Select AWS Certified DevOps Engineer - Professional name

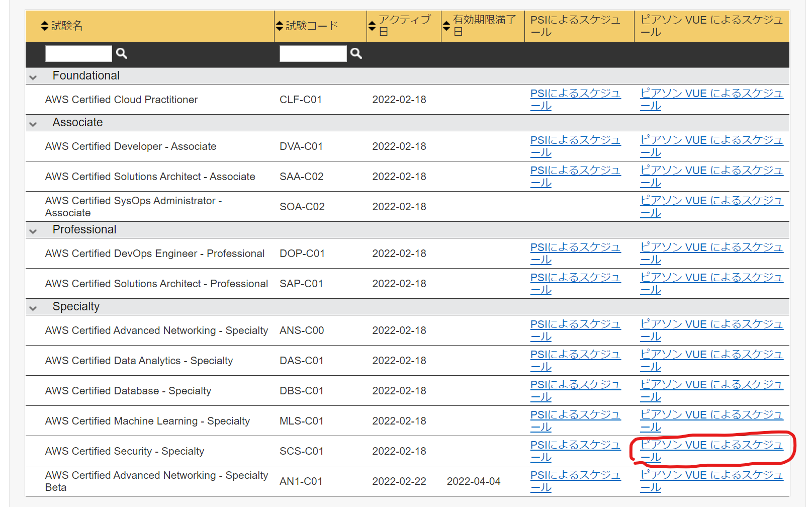[x=155, y=253]
